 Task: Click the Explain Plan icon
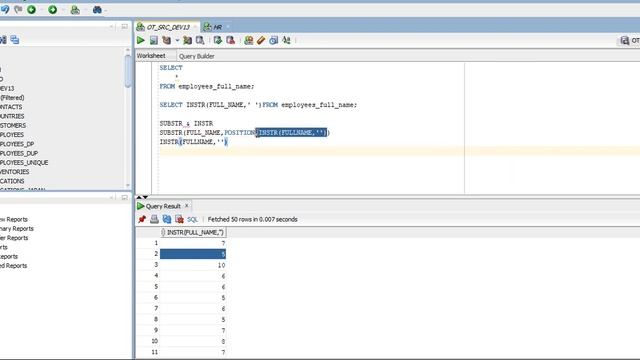pyautogui.click(x=167, y=40)
